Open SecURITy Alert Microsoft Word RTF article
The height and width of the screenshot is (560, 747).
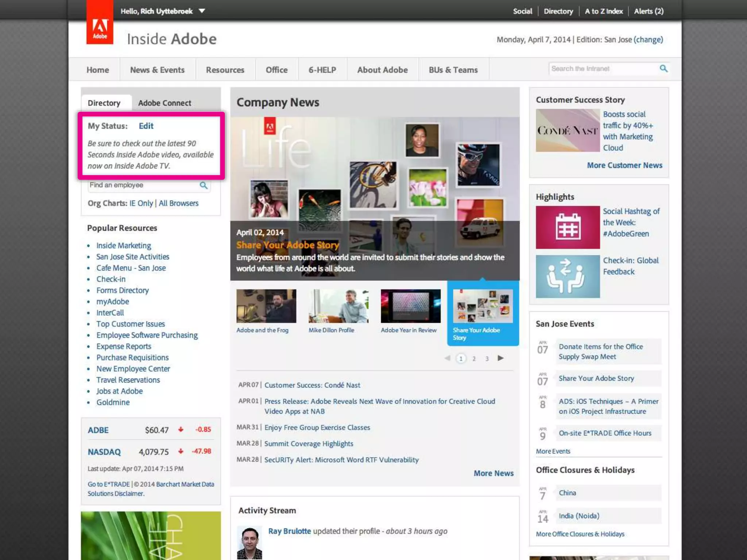(341, 459)
